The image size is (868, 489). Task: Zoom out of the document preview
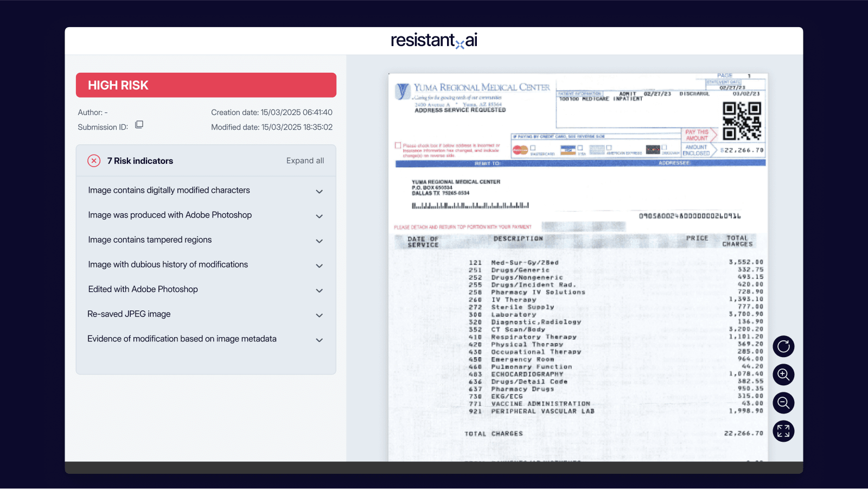click(783, 403)
